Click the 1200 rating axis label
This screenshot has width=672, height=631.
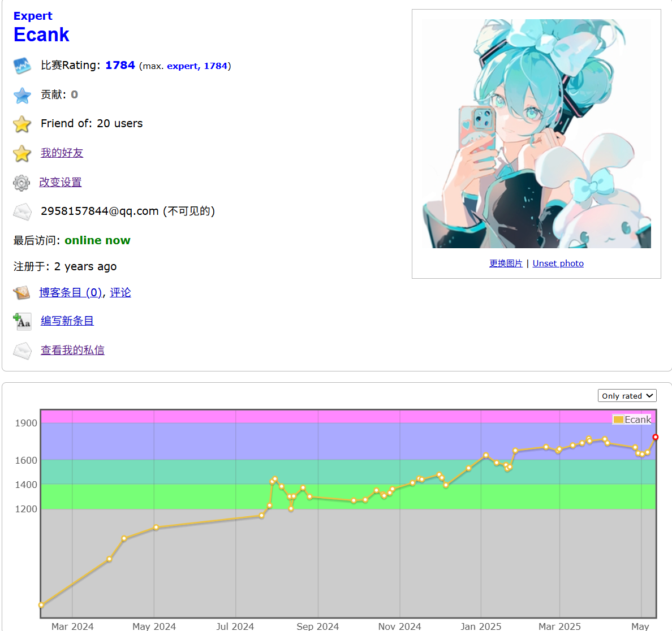(x=26, y=509)
